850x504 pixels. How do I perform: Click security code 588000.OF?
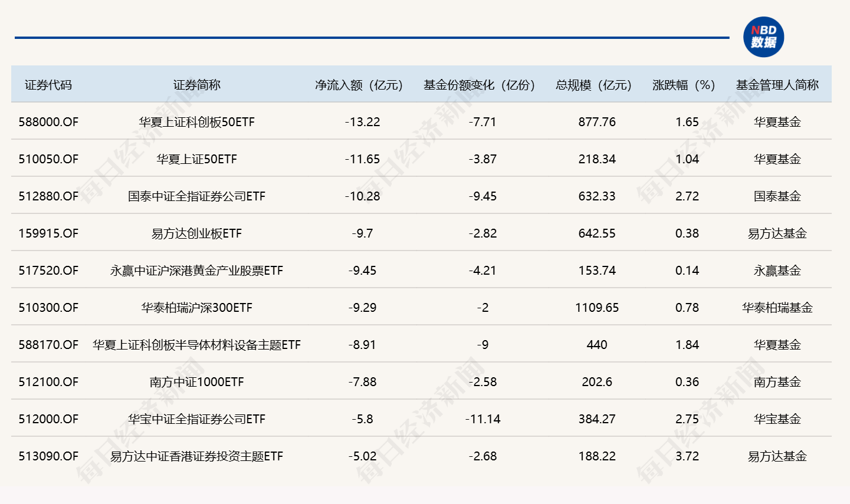[x=48, y=122]
